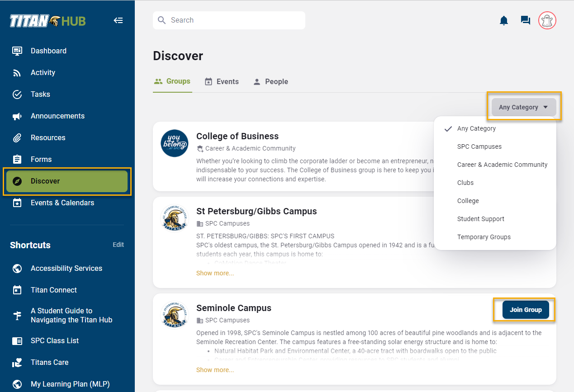Click the Titans Care heart-hand icon
574x392 pixels.
click(17, 362)
